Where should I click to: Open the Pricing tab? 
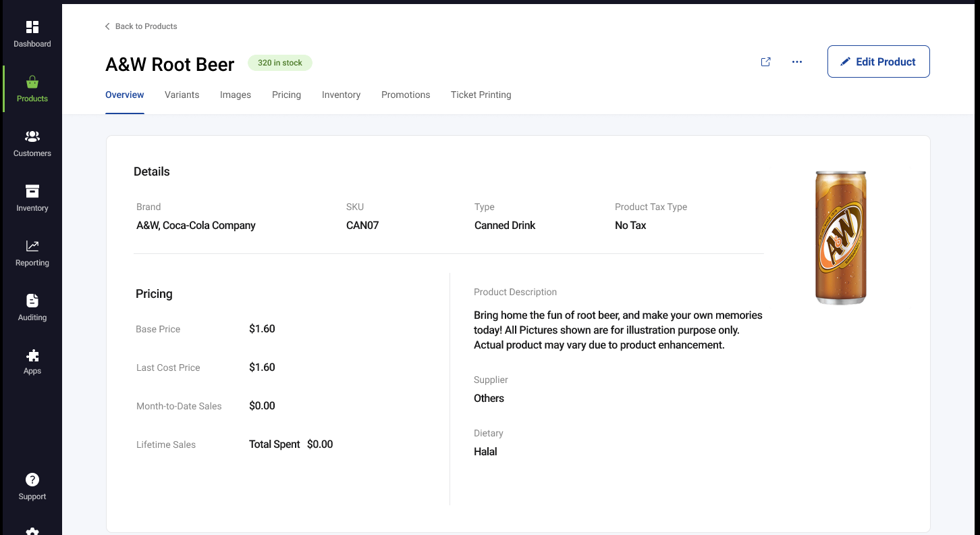(286, 95)
